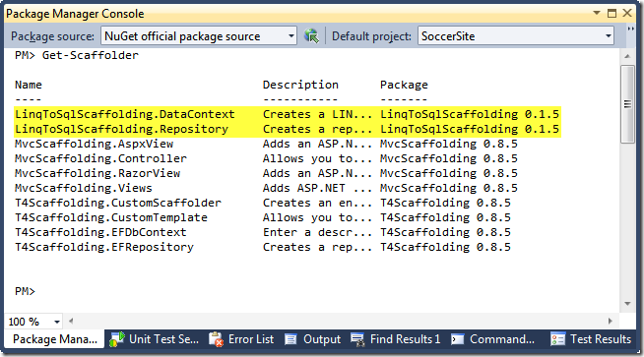Switch to the Find Results 1 tab
Image resolution: width=644 pixels, height=357 pixels.
396,339
